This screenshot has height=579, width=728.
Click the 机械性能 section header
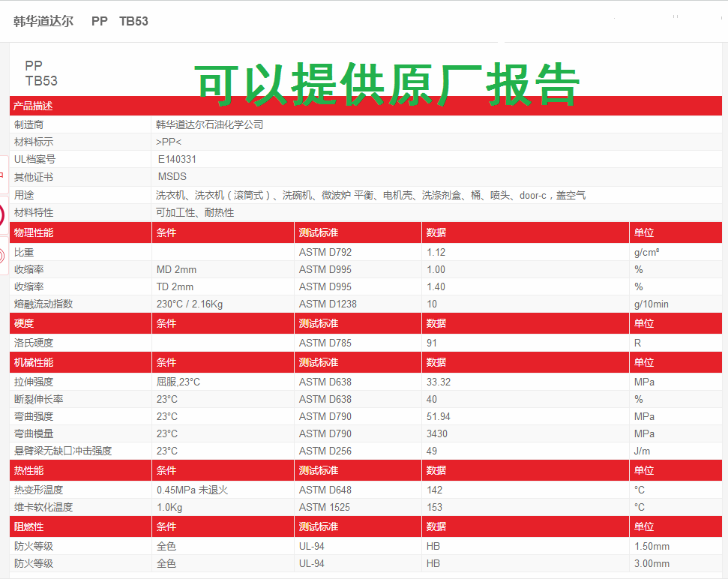click(34, 362)
